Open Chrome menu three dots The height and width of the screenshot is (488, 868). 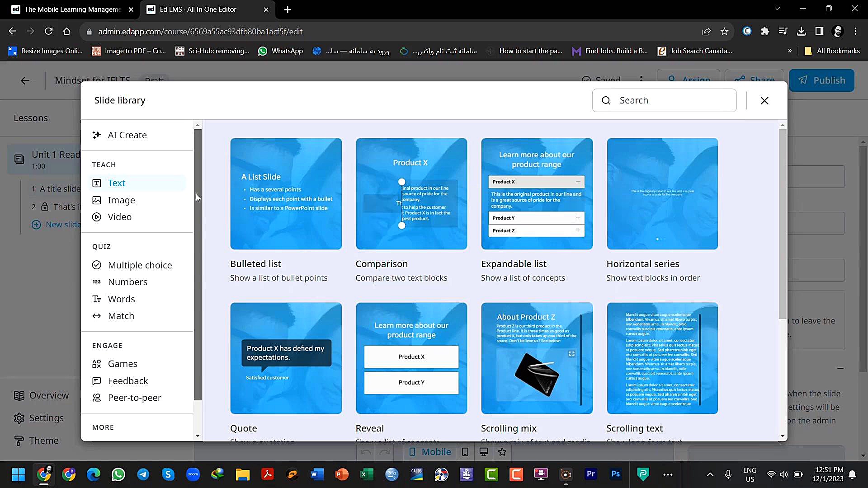[855, 31]
